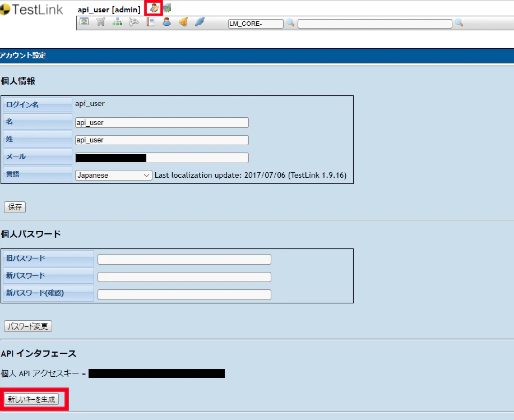Viewport: 514px width, 420px height.
Task: Go to the home desktop icon
Action: pyautogui.click(x=84, y=22)
